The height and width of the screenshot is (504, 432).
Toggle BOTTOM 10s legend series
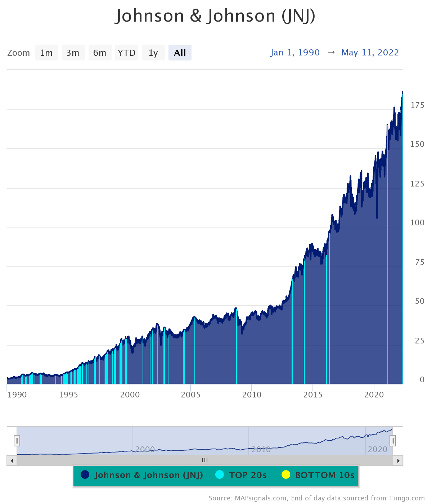(318, 475)
